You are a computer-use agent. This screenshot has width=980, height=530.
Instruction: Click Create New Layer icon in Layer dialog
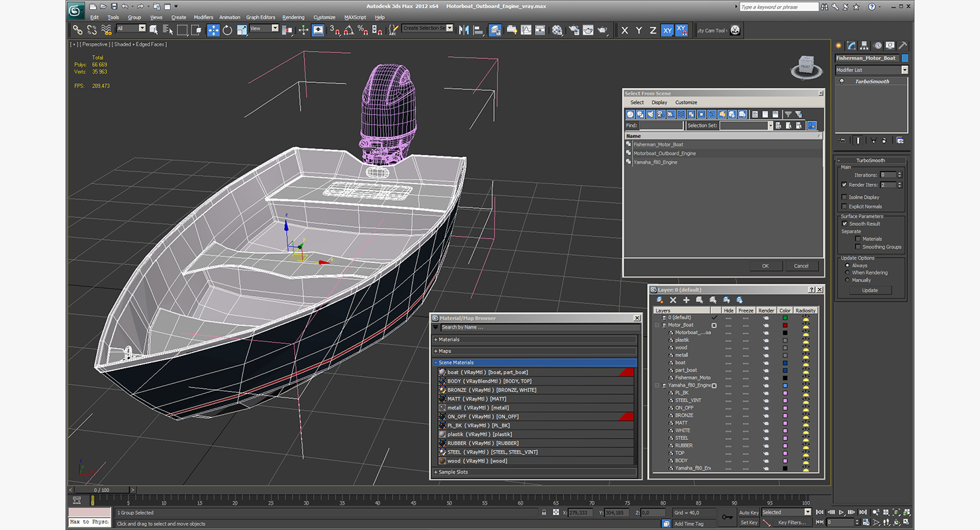tap(660, 300)
